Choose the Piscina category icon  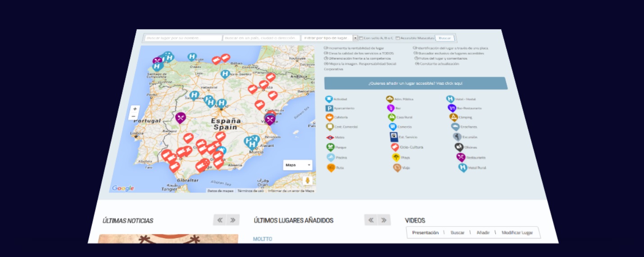tap(331, 158)
